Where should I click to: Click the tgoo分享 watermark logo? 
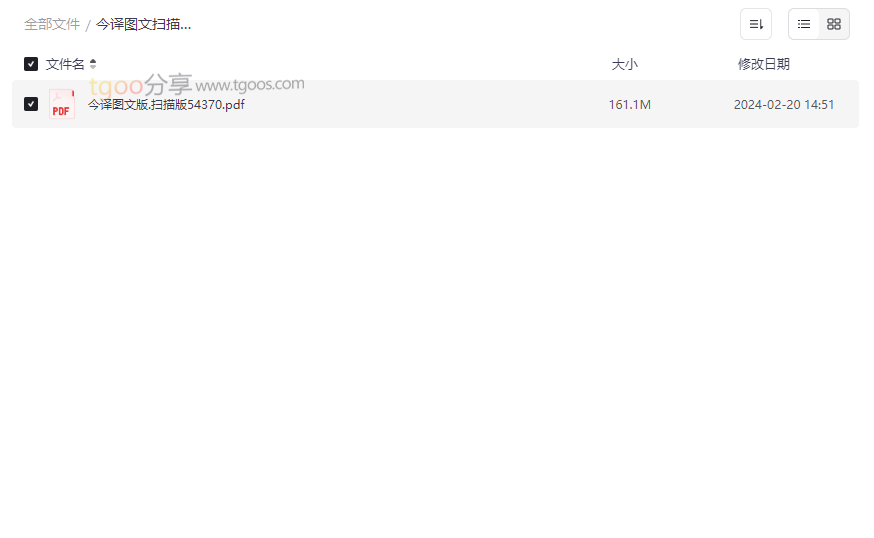[x=140, y=85]
